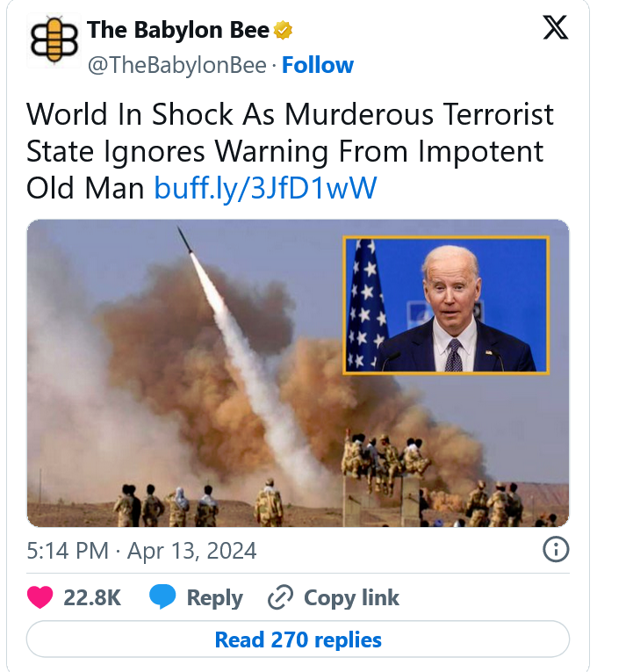Follow The Babylon Bee account
633x672 pixels.
(x=317, y=65)
